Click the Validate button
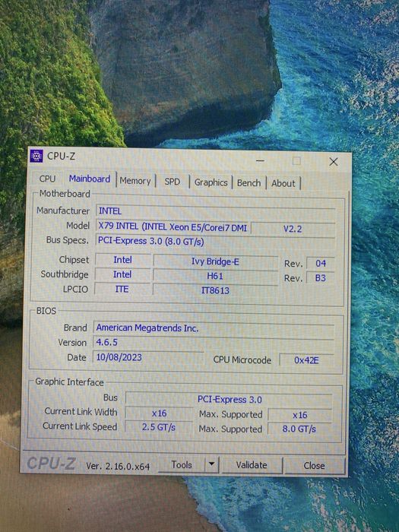The height and width of the screenshot is (532, 399). [252, 465]
